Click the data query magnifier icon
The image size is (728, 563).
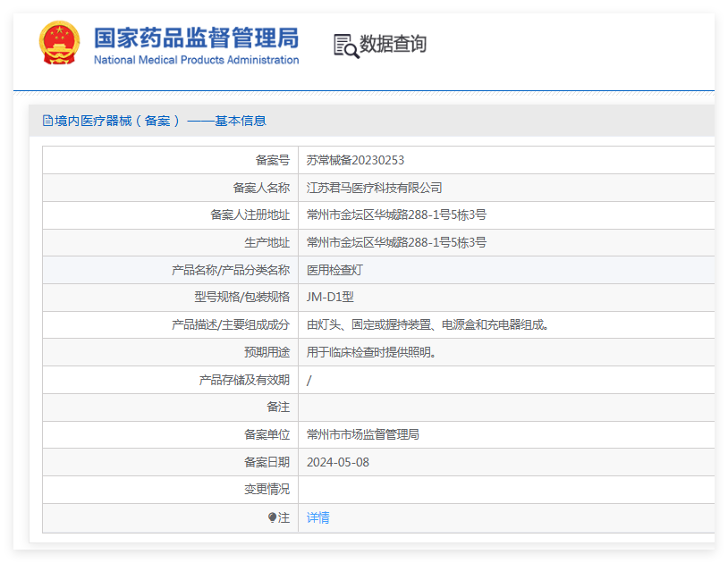click(x=345, y=46)
